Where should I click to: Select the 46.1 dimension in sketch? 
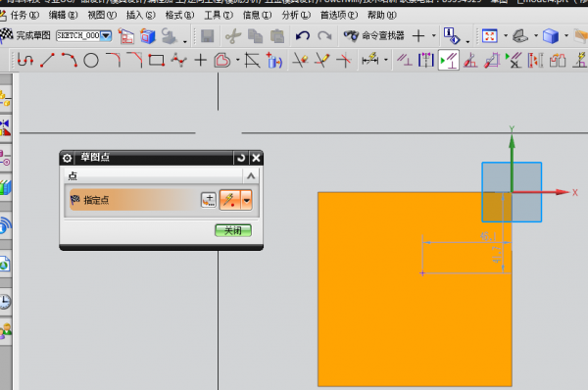(x=488, y=236)
